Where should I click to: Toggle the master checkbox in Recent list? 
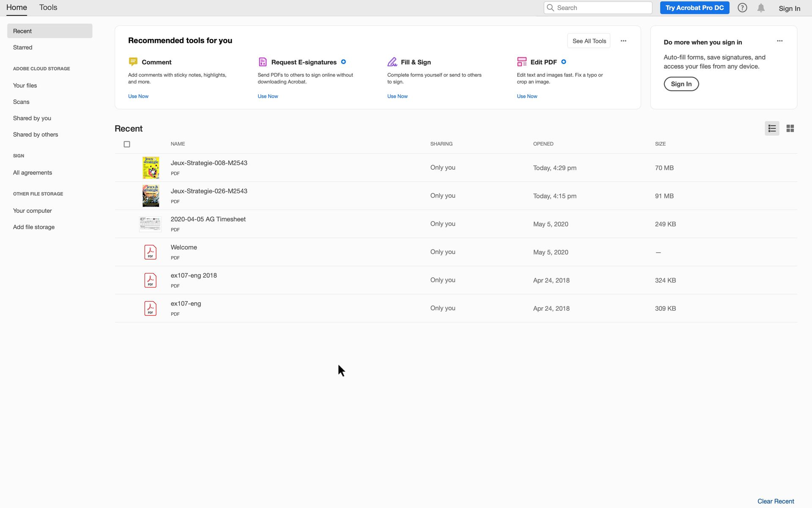click(x=126, y=144)
